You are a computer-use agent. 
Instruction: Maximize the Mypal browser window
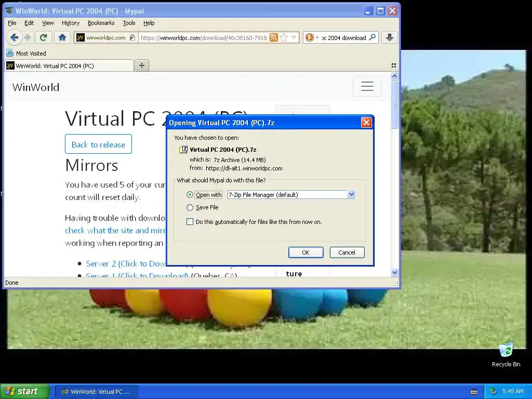pos(380,11)
